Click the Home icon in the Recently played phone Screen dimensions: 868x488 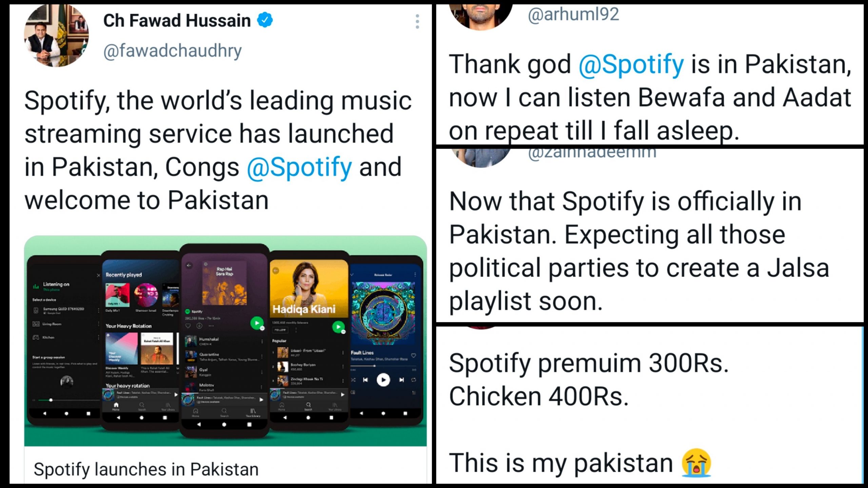tap(116, 406)
